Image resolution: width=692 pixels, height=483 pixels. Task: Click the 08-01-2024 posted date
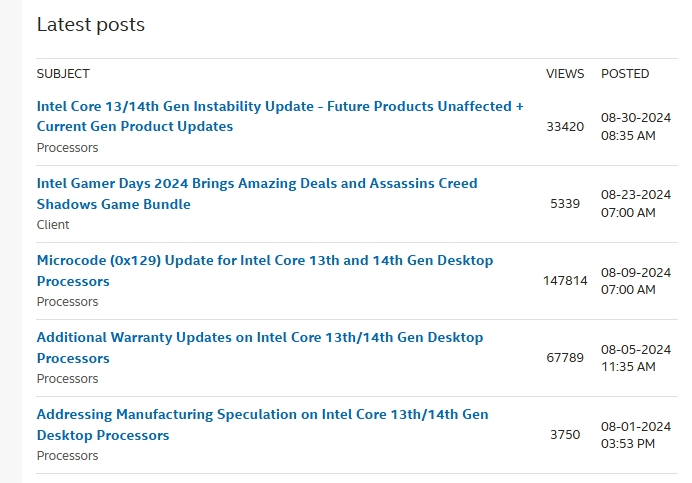click(635, 426)
